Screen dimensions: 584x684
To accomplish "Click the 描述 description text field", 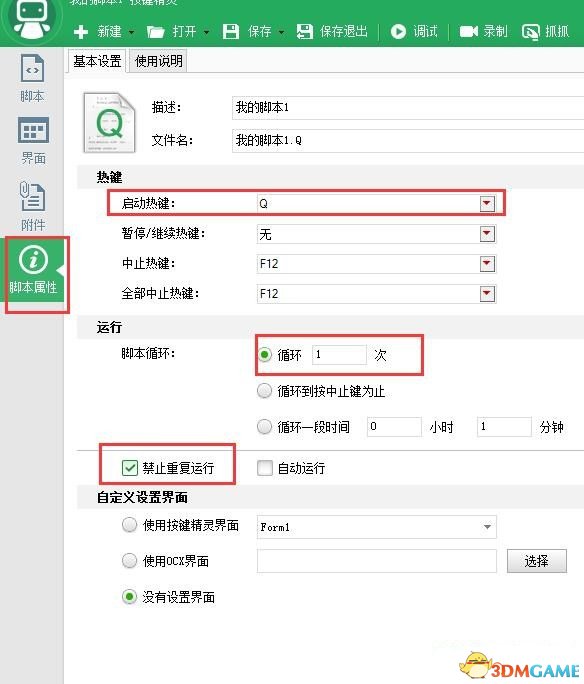I will [x=408, y=107].
